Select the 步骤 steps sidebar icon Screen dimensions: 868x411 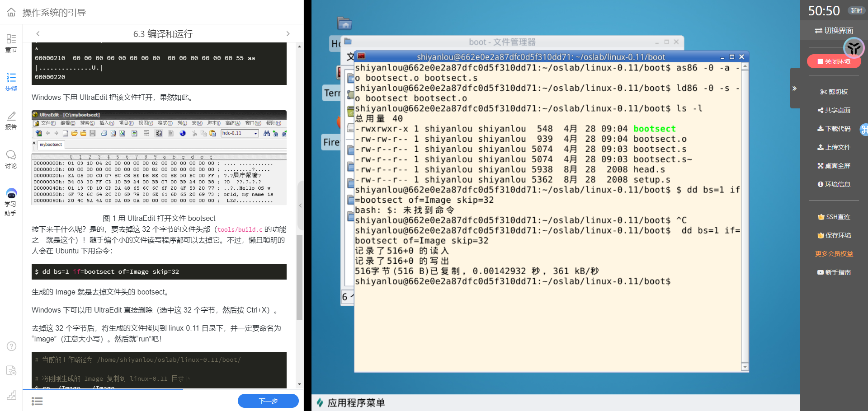pos(11,82)
